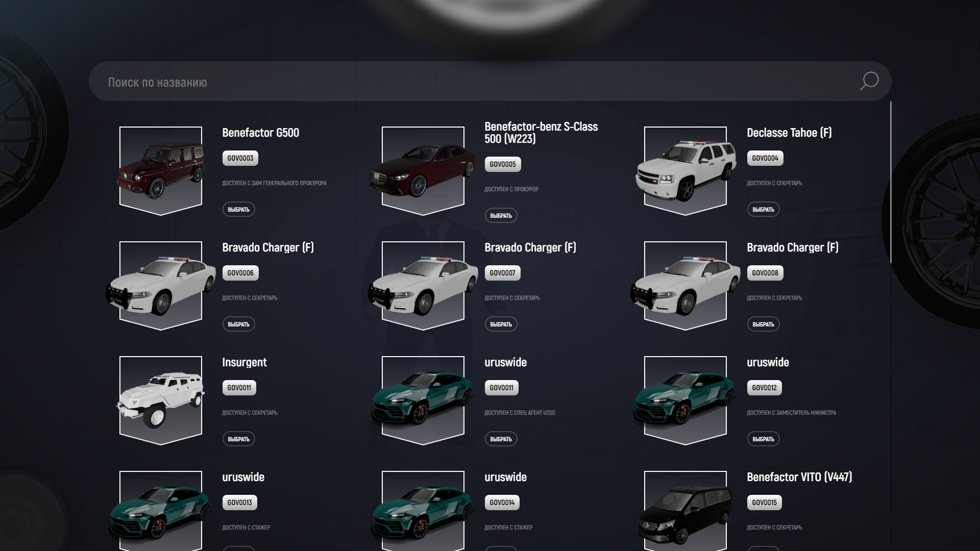This screenshot has height=551, width=980.
Task: Click the Bravado Charger (F) title above GOV0006
Action: 268,247
